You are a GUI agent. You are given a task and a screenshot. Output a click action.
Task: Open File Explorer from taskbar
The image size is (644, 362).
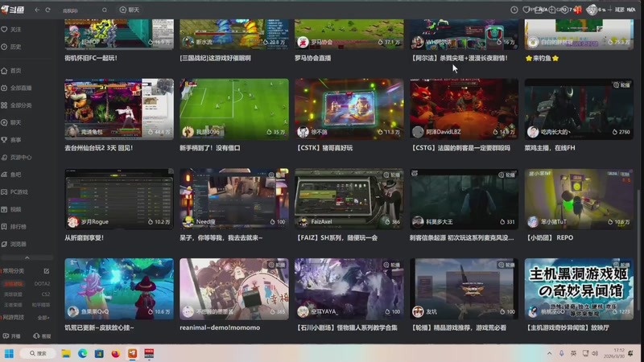[66, 353]
